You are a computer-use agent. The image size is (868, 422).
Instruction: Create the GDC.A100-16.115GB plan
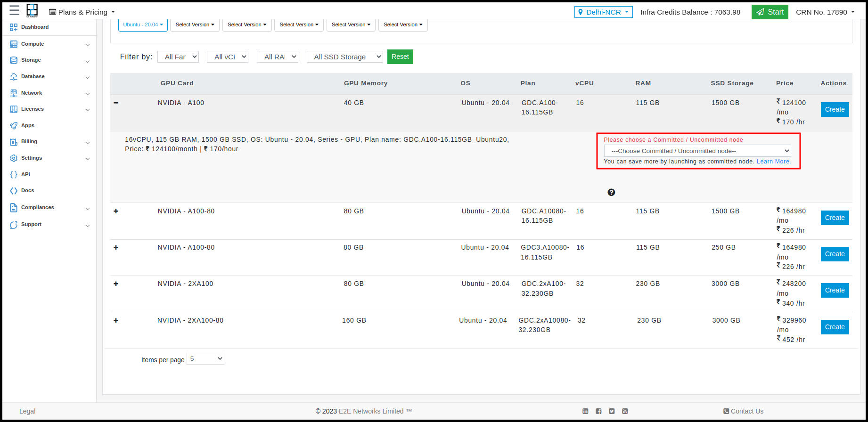(x=835, y=109)
